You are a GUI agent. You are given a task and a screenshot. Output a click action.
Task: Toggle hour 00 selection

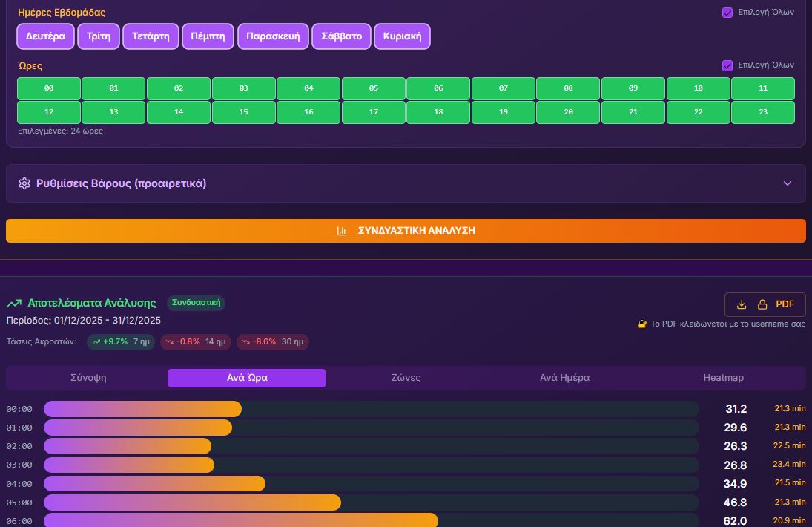[x=49, y=88]
